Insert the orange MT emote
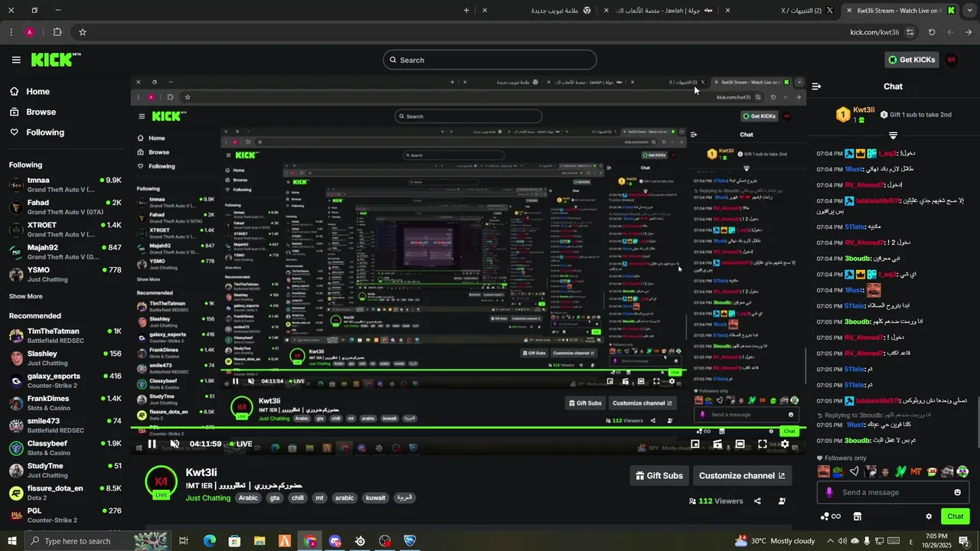 point(916,472)
